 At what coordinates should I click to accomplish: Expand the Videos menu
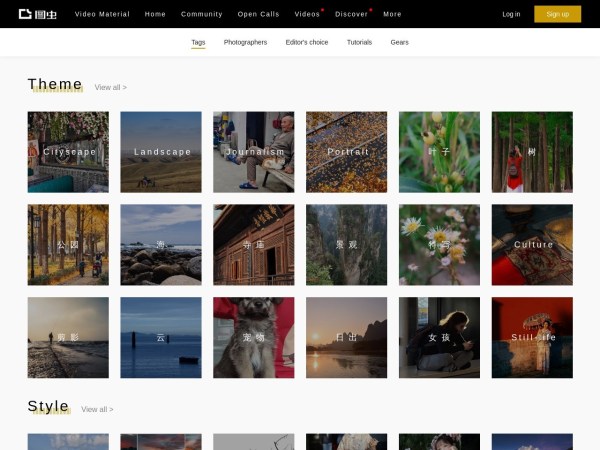307,14
